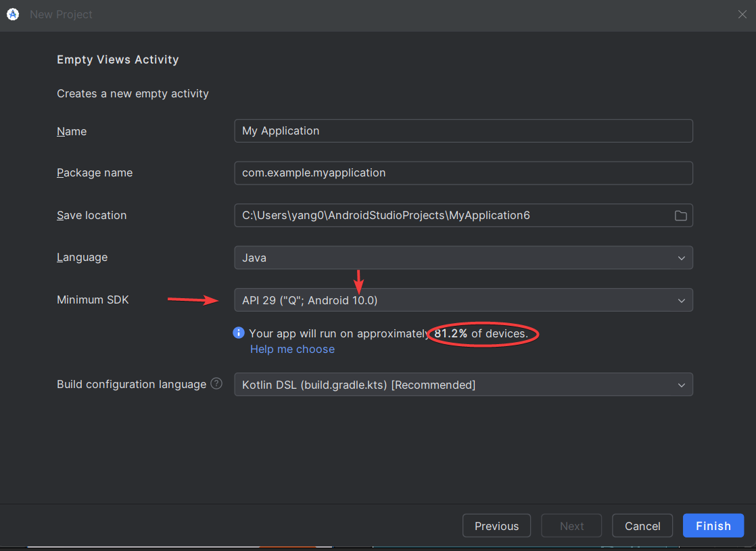Click the Name field containing My Application

(x=463, y=131)
